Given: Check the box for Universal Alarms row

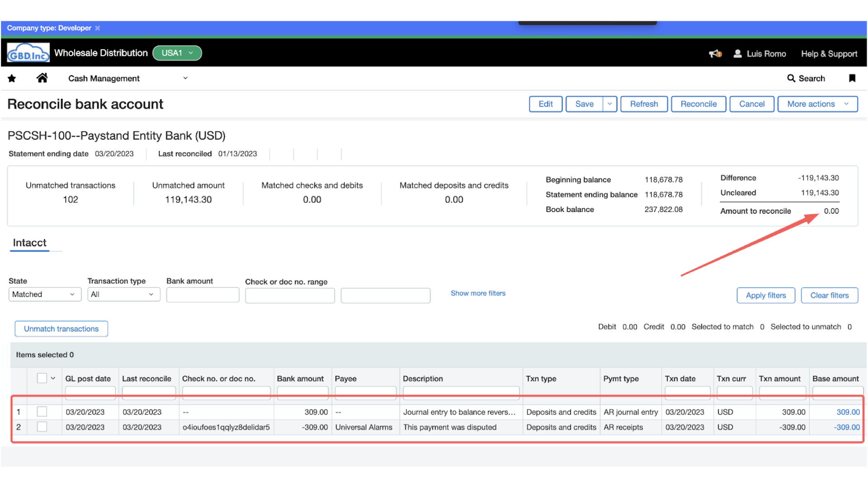Looking at the screenshot, I should click(x=42, y=427).
